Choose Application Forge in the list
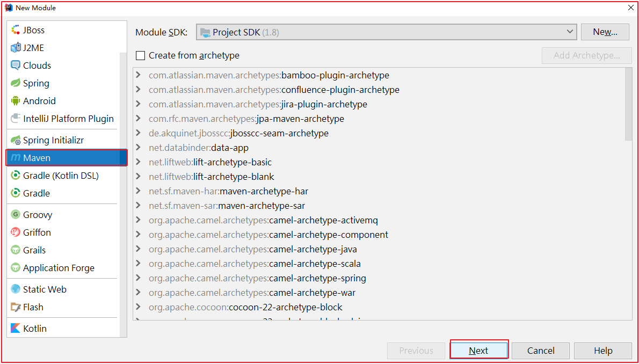Image resolution: width=639 pixels, height=364 pixels. [59, 268]
